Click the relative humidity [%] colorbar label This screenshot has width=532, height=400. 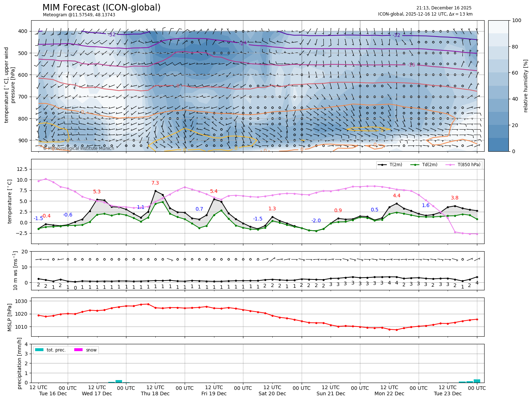pyautogui.click(x=526, y=86)
